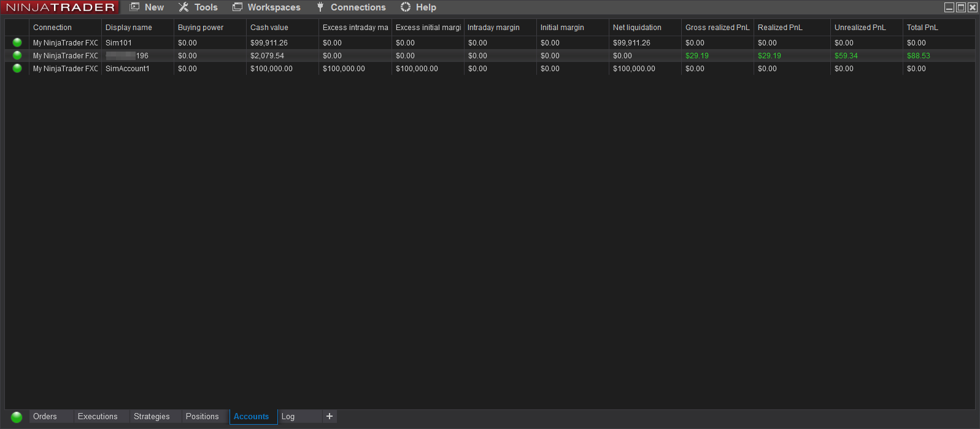
Task: Add a new tab with plus button
Action: [330, 416]
